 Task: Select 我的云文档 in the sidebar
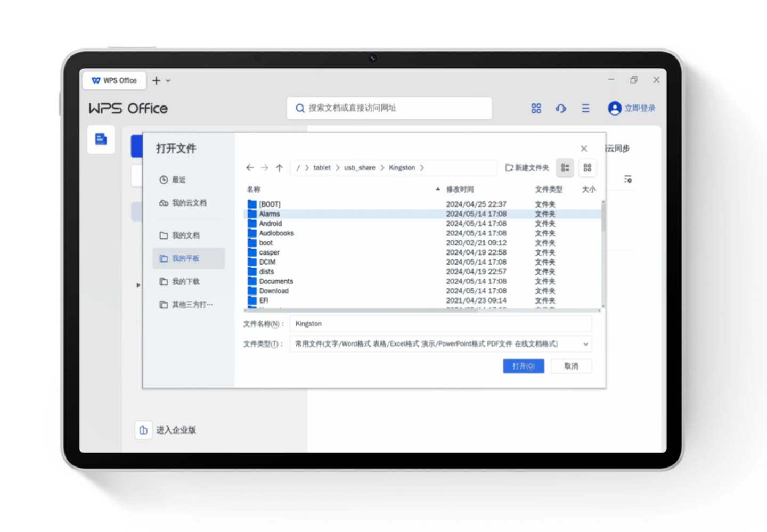[x=189, y=203]
